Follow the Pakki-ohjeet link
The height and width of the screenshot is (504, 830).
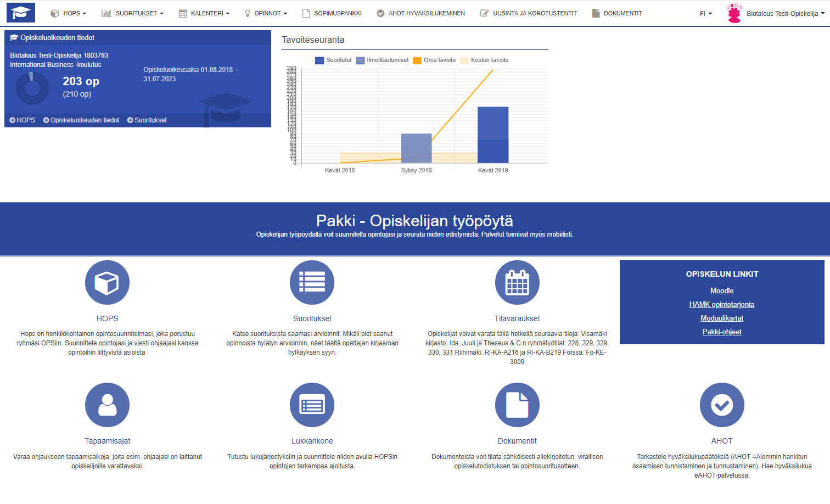722,332
